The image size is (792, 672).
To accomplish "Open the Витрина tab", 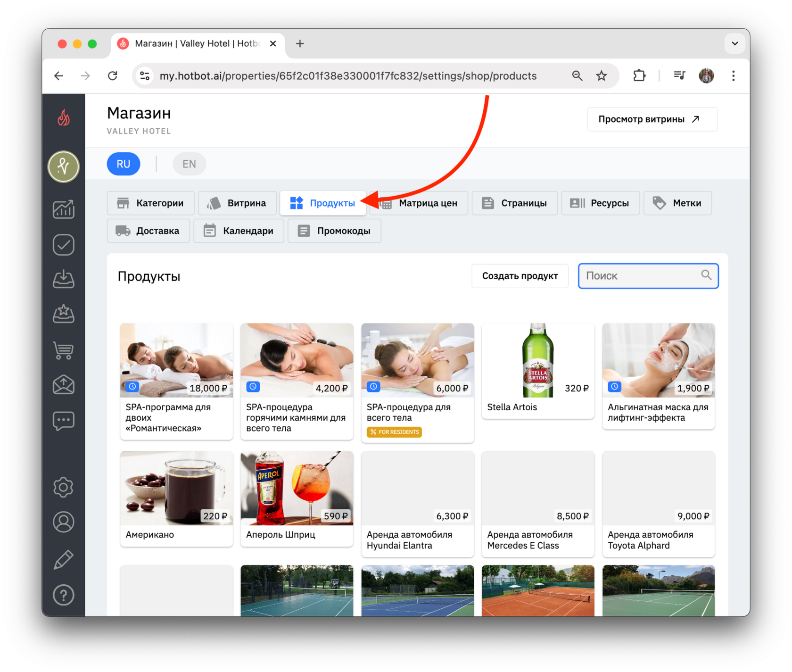I will click(x=237, y=203).
